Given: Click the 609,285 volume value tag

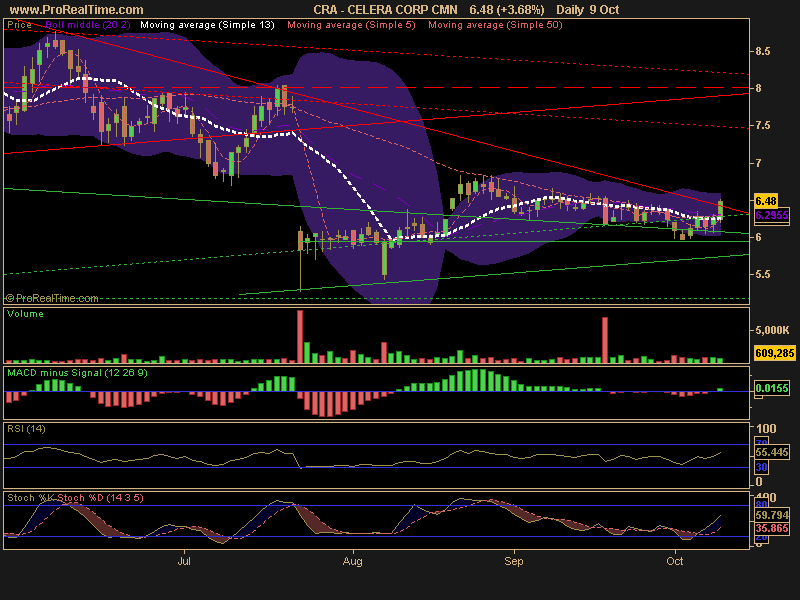Looking at the screenshot, I should [x=774, y=353].
